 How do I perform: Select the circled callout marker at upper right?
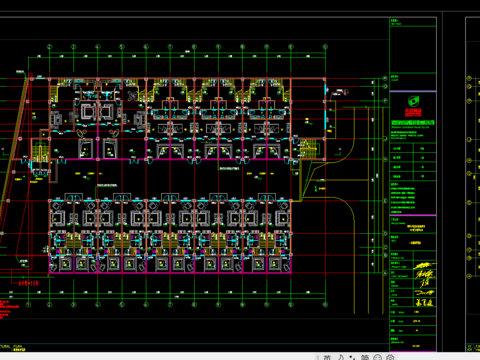click(346, 92)
